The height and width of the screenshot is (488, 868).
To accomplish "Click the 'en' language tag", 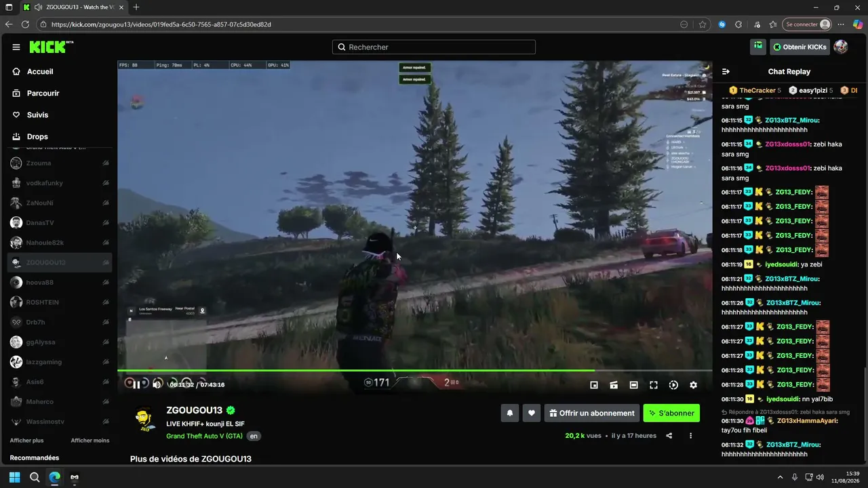I will tap(254, 436).
